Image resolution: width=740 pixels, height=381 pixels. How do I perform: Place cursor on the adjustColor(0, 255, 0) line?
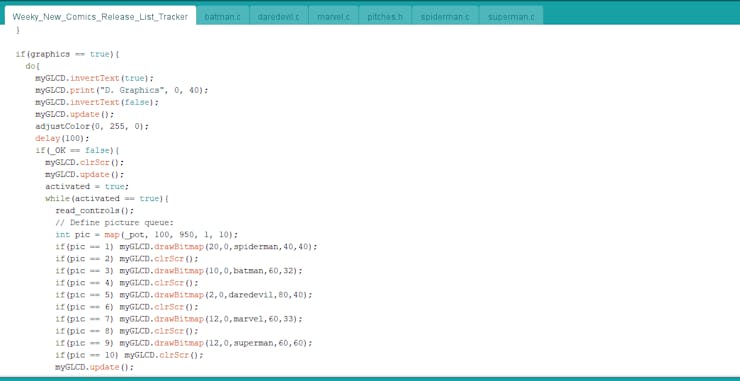92,127
